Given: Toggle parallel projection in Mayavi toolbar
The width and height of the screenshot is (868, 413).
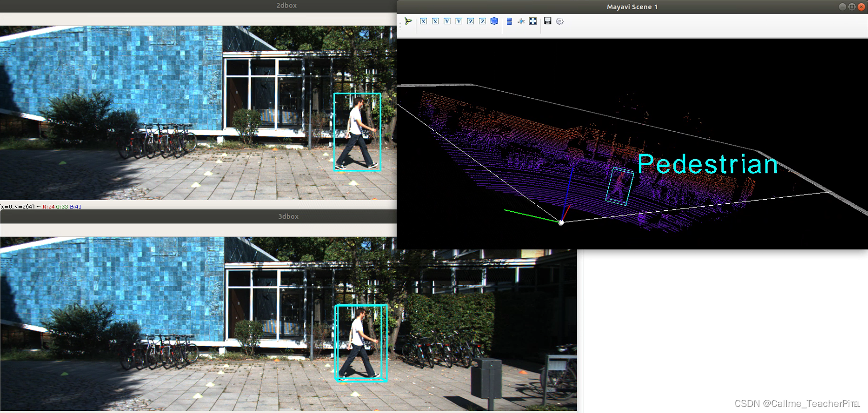Looking at the screenshot, I should (509, 21).
